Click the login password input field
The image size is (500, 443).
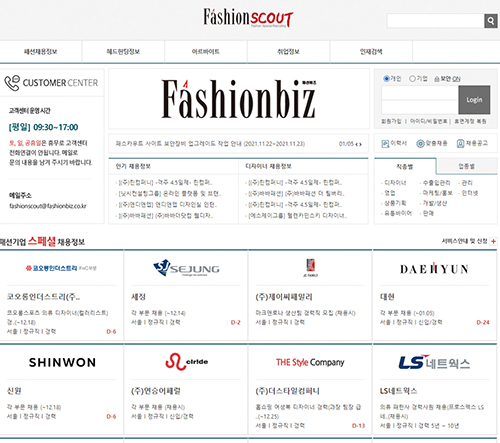(x=420, y=107)
